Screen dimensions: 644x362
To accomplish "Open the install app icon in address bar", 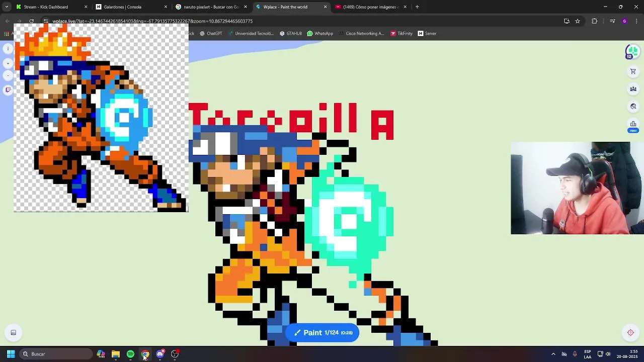I will pyautogui.click(x=567, y=21).
